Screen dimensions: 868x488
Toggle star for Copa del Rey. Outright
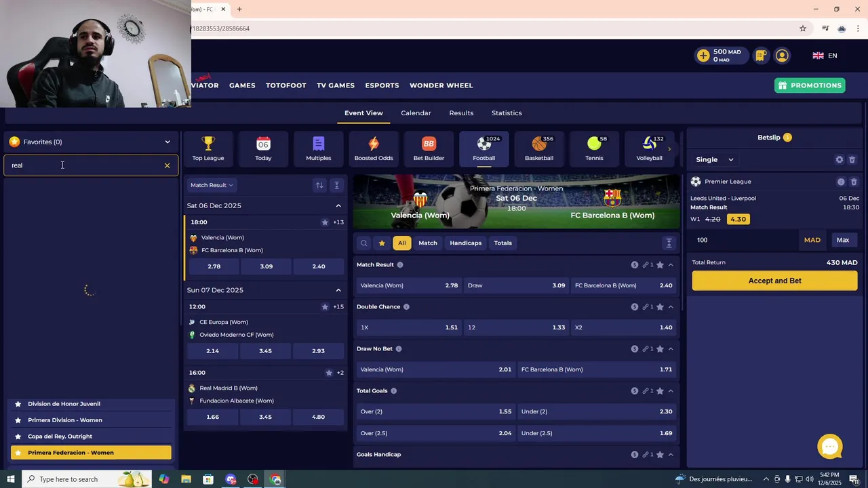[18, 436]
